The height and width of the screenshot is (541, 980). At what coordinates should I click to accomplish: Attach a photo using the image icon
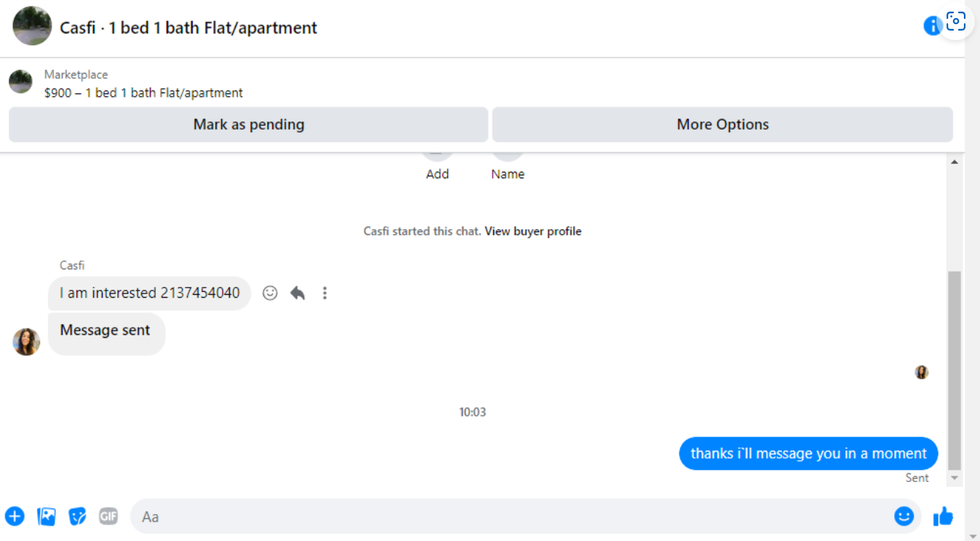tap(47, 516)
